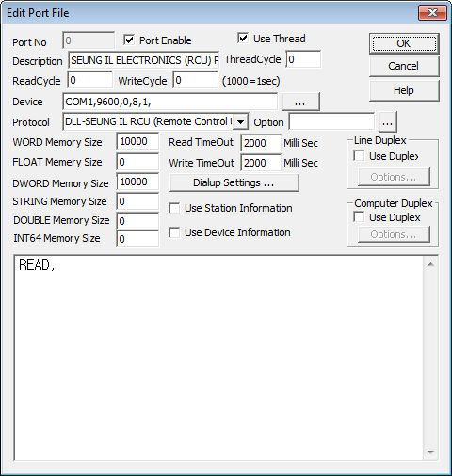
Task: Click the Device browse ellipsis button
Action: [300, 102]
